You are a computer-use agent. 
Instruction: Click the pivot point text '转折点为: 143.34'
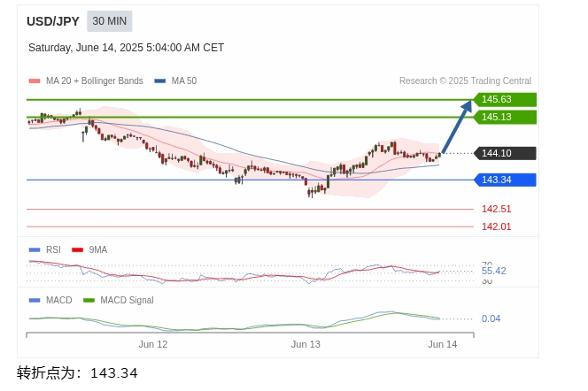77,373
